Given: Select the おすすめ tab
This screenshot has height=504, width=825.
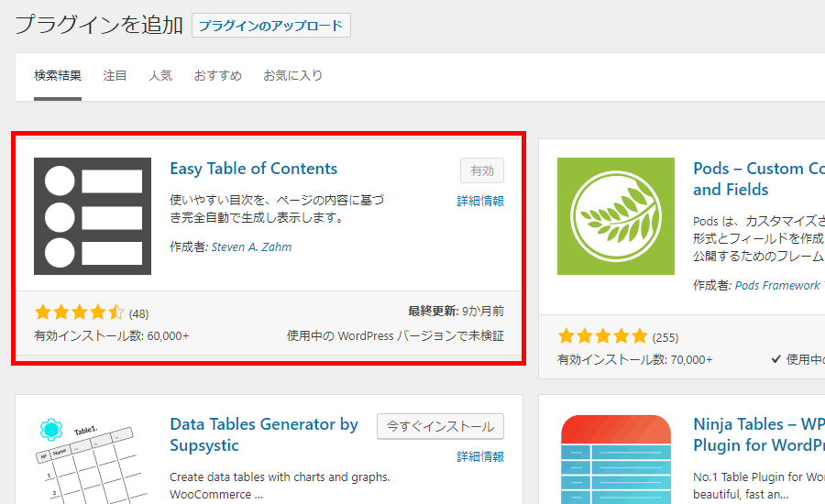Looking at the screenshot, I should (218, 76).
